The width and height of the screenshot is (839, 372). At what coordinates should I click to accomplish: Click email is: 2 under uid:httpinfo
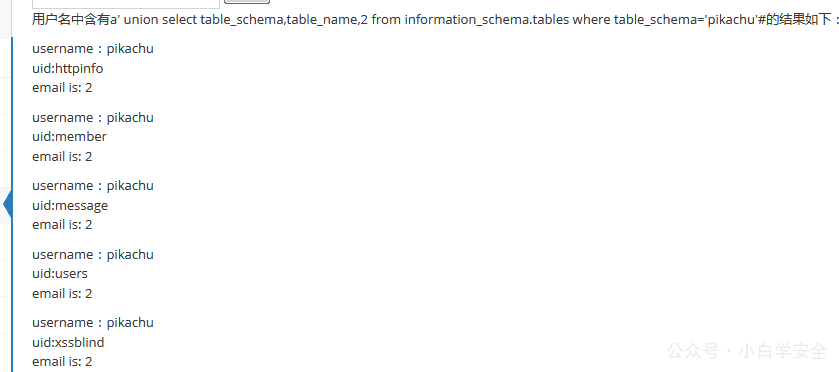coord(62,88)
